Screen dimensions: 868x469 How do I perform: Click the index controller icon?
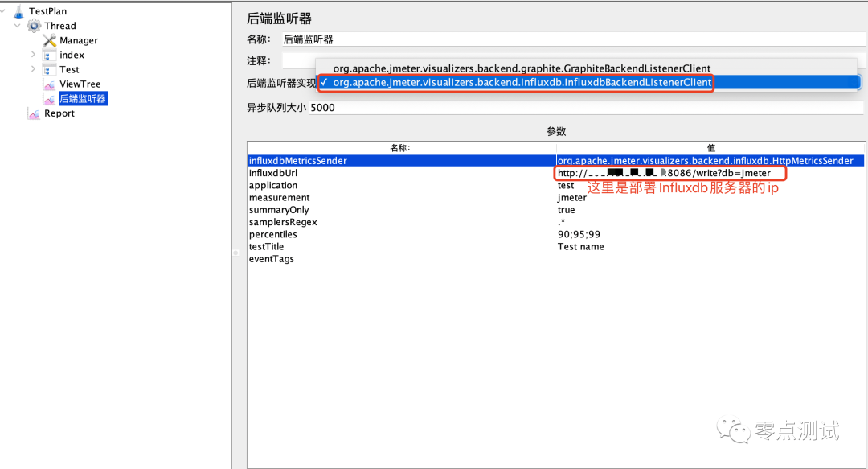(x=50, y=55)
